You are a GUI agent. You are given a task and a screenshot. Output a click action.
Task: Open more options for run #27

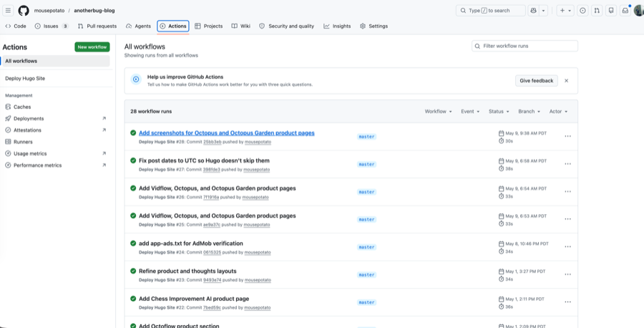pyautogui.click(x=567, y=164)
